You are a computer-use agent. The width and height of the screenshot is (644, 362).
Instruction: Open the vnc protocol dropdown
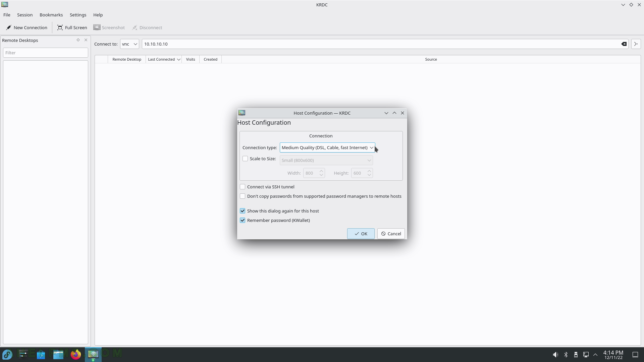tap(129, 44)
